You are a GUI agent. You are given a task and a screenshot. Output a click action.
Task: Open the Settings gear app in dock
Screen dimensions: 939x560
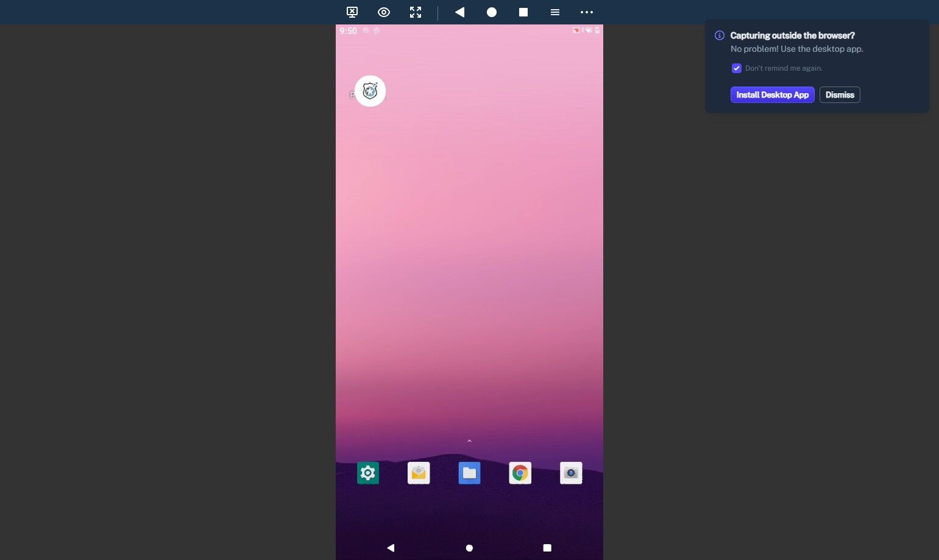pyautogui.click(x=368, y=473)
